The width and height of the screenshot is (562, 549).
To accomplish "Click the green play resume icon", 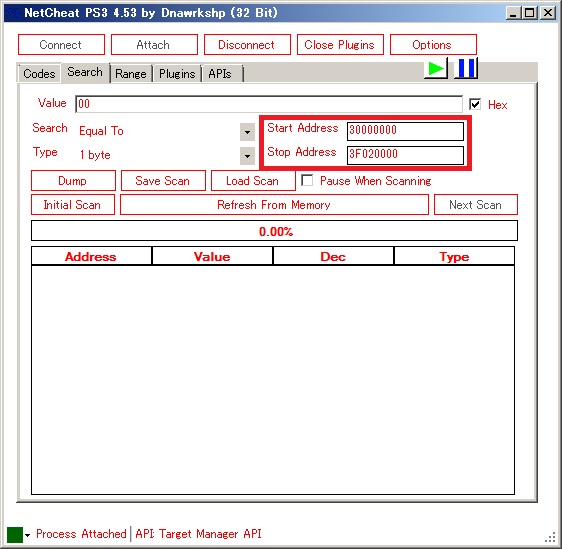I will (436, 68).
